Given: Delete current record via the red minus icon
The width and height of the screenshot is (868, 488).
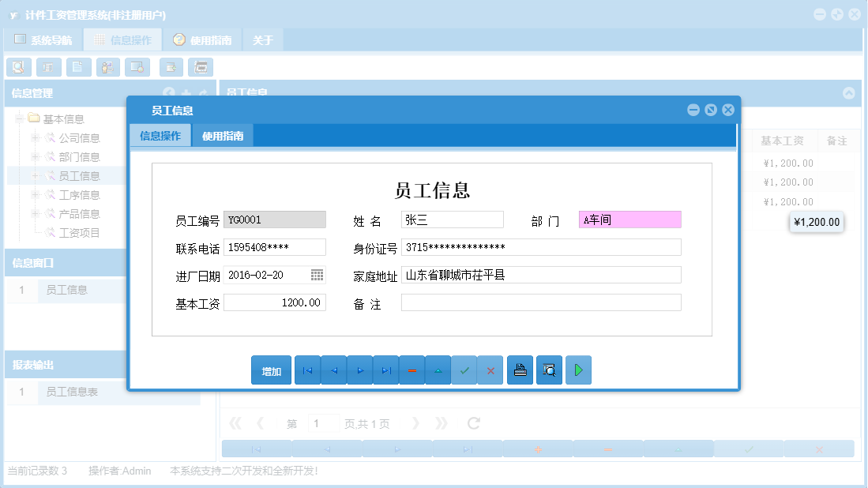Looking at the screenshot, I should (412, 370).
